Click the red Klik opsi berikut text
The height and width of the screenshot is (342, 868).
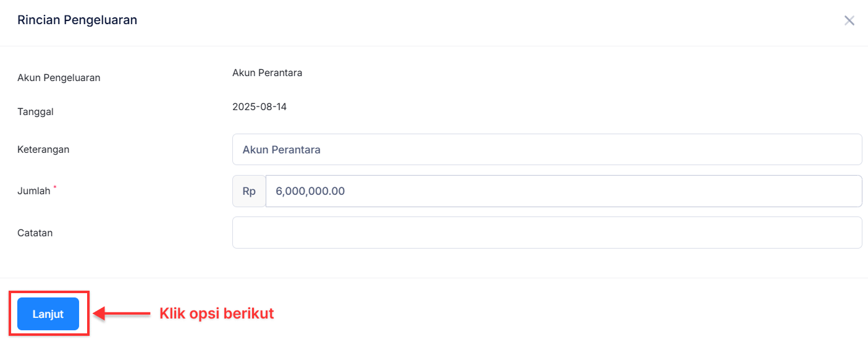pyautogui.click(x=216, y=314)
